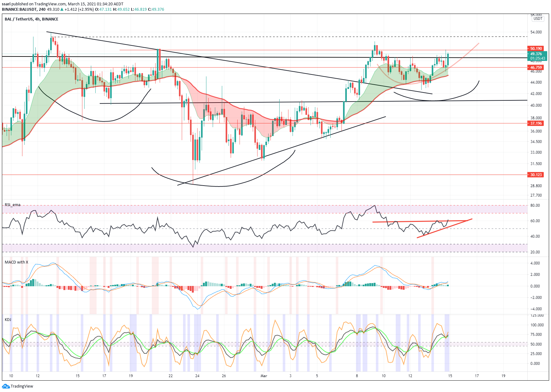This screenshot has width=551, height=392.
Task: Click the L:46.819 low value
Action: (x=139, y=9)
